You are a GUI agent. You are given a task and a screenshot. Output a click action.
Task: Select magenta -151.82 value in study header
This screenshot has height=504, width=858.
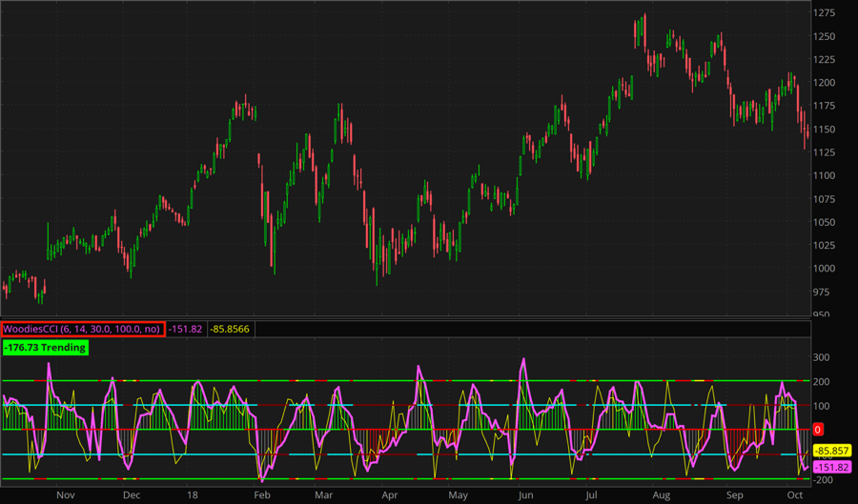coord(187,329)
